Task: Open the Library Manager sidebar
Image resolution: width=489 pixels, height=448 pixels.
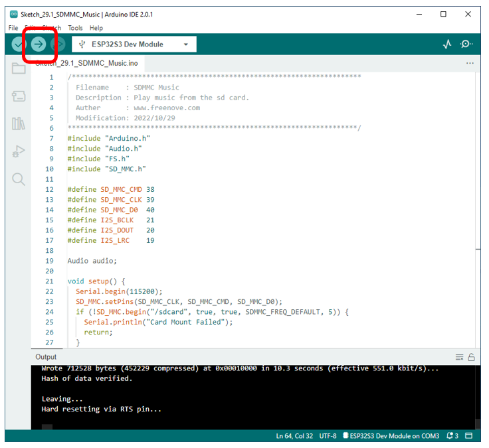Action: point(19,123)
